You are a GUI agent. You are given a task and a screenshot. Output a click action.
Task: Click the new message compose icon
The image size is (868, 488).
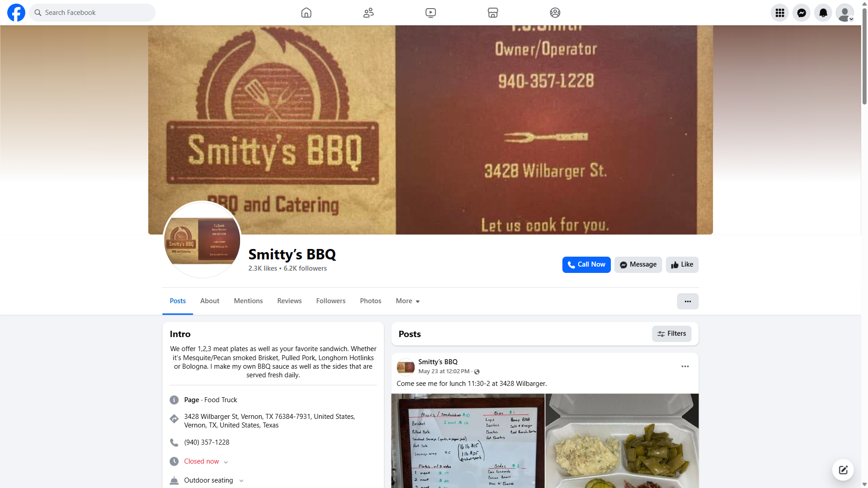click(x=843, y=470)
